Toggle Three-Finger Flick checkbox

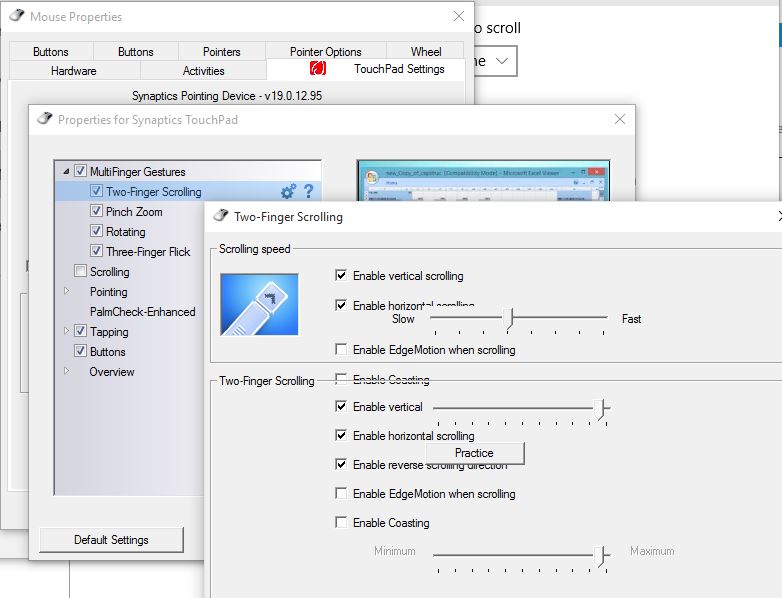coord(96,251)
